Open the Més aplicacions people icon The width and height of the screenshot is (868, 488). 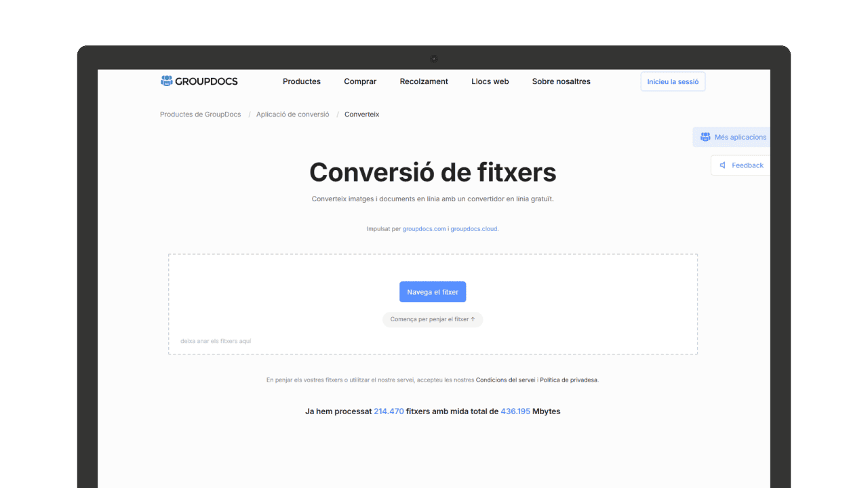click(705, 137)
